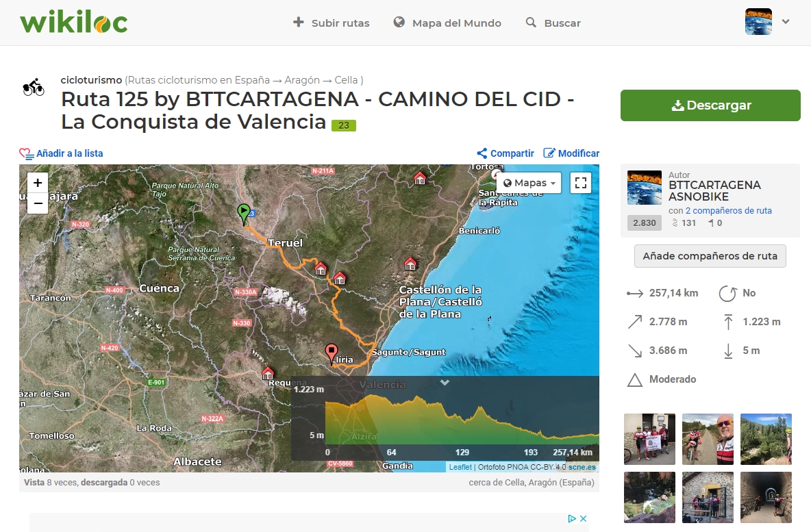Share the route via Compartir
This screenshot has width=811, height=532.
(x=506, y=153)
